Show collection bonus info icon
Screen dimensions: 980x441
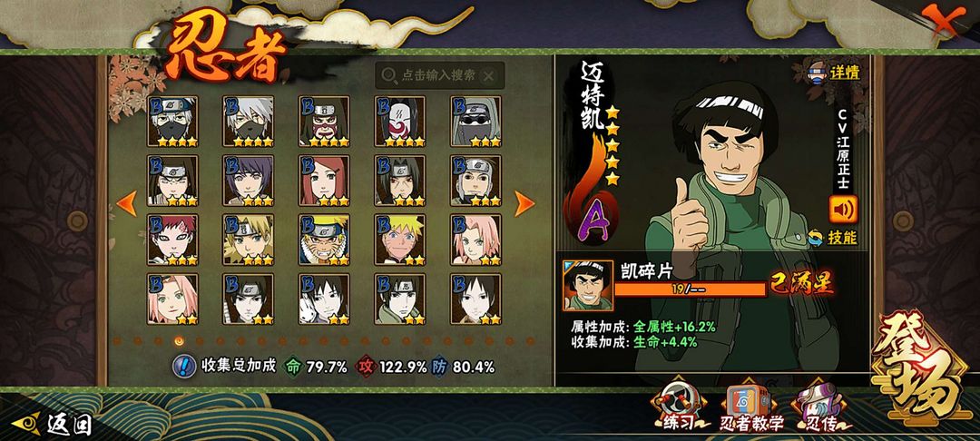(183, 366)
